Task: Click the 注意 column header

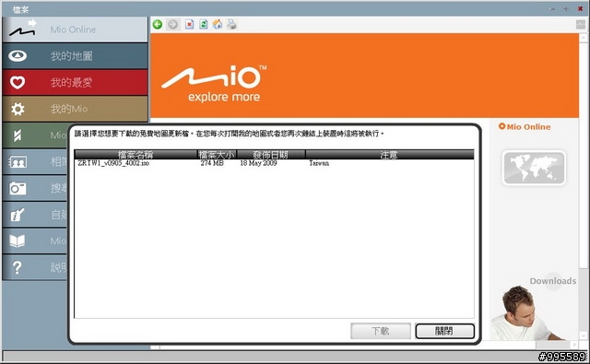Action: 389,154
